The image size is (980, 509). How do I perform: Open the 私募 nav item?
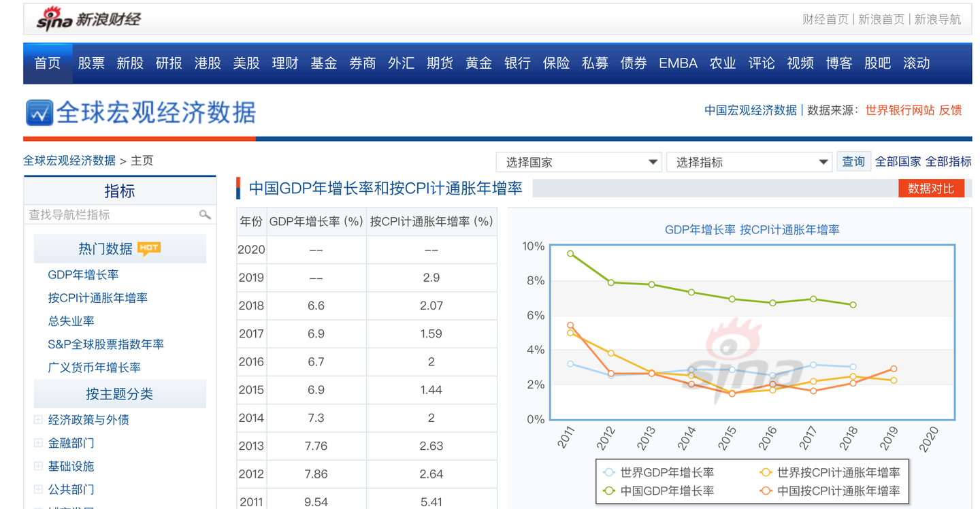595,63
